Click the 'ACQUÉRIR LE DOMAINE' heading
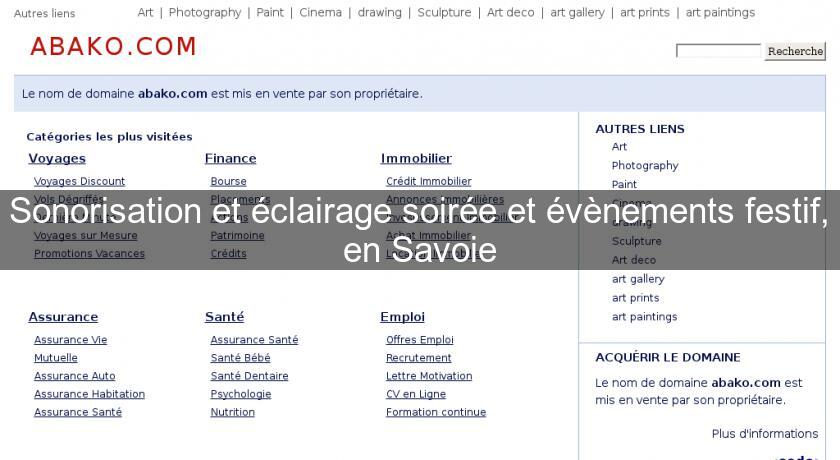This screenshot has width=840, height=460. point(668,357)
